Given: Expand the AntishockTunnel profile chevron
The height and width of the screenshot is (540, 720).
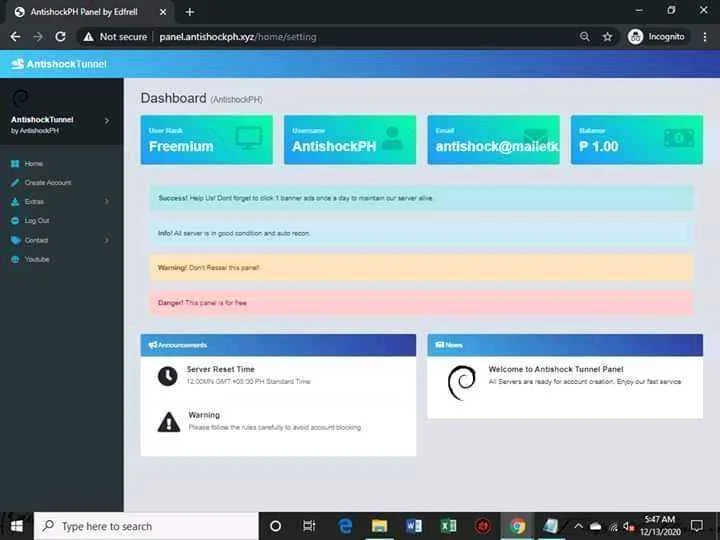Looking at the screenshot, I should (107, 121).
